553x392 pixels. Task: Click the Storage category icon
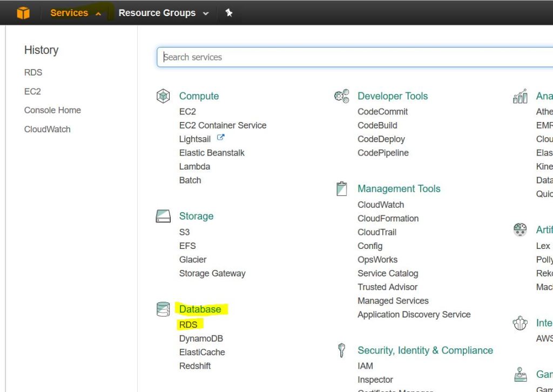click(x=163, y=217)
